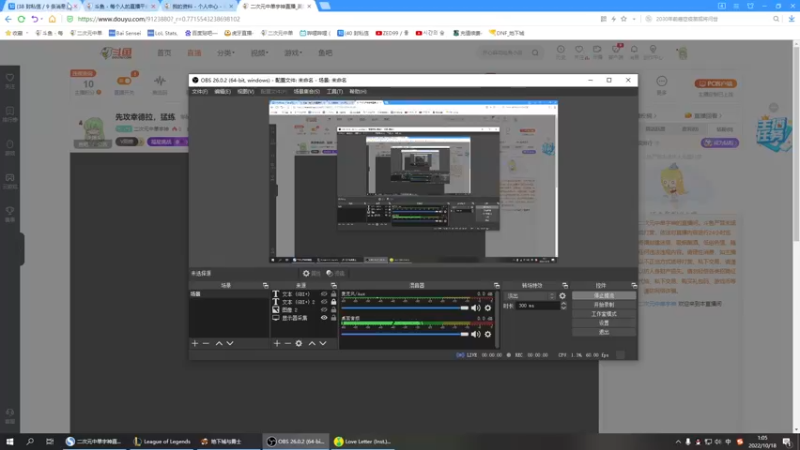Click the heart icon in Douyu left sidebar
This screenshot has height=450, width=800.
pos(10,80)
